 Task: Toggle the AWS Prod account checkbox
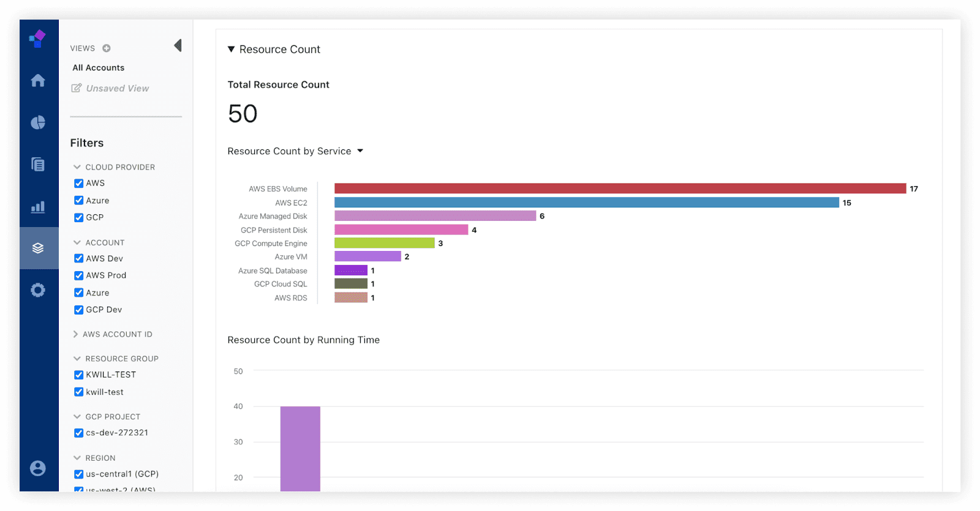[78, 275]
